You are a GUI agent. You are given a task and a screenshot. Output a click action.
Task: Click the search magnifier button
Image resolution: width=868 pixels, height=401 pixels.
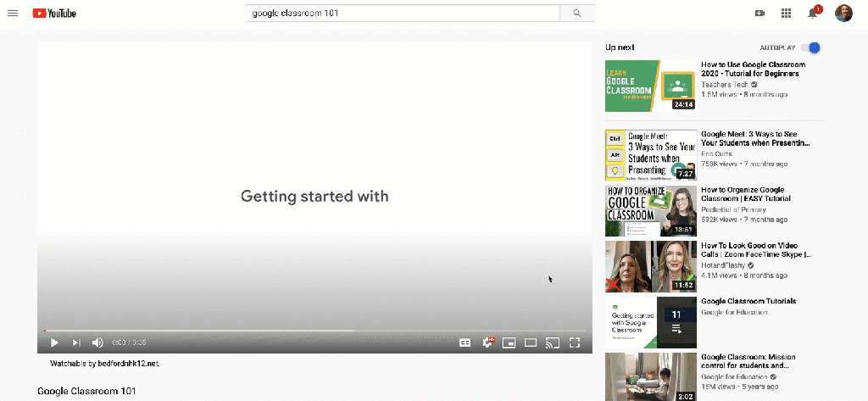click(577, 13)
